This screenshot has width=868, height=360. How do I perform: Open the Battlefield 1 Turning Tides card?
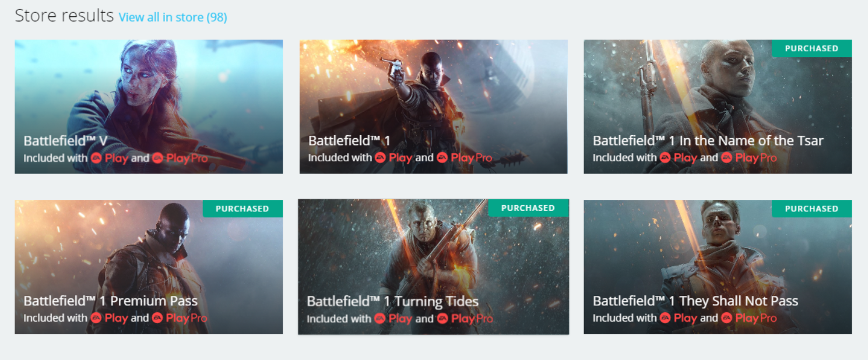pyautogui.click(x=433, y=267)
